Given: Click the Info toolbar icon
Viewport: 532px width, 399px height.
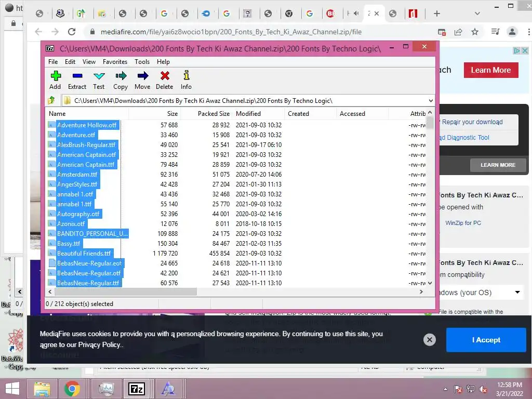Looking at the screenshot, I should point(186,80).
